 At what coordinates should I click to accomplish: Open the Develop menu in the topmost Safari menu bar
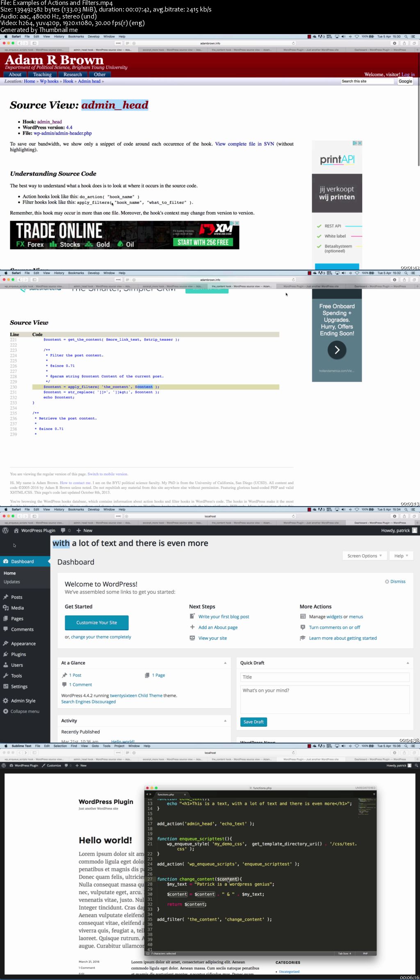click(94, 37)
